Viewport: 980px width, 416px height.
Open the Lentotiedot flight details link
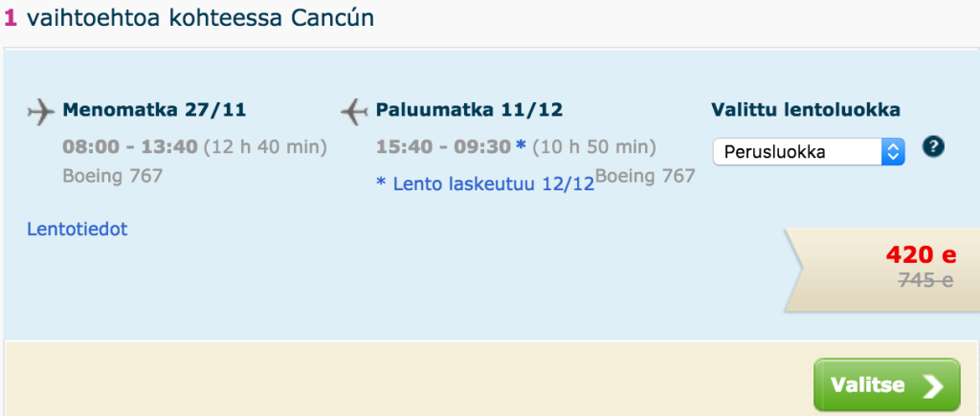78,229
